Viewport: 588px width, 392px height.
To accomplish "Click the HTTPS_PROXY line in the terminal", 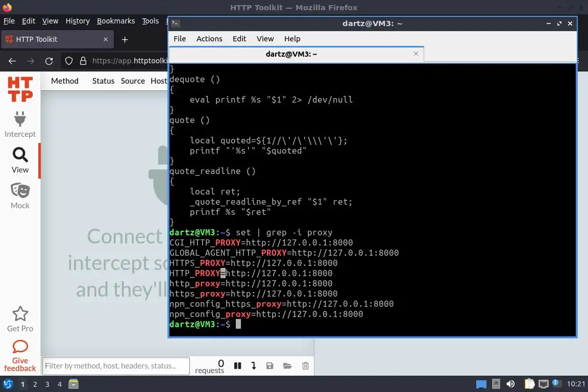I will 254,263.
